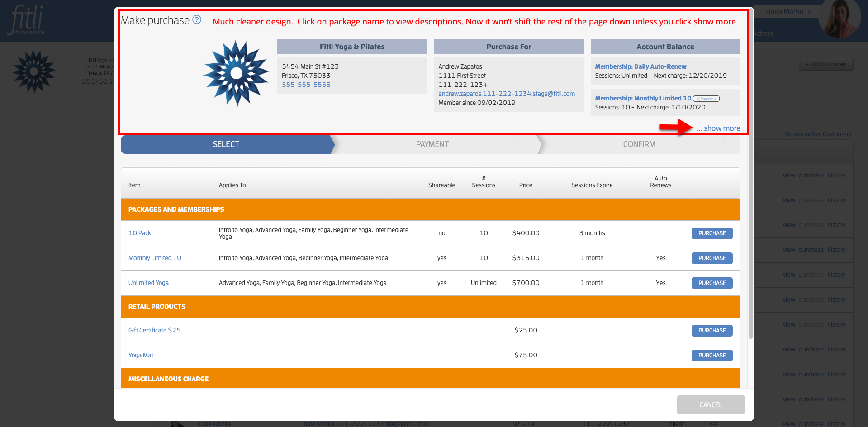Click the Auto Renews column header
Image resolution: width=868 pixels, height=427 pixels.
click(660, 182)
